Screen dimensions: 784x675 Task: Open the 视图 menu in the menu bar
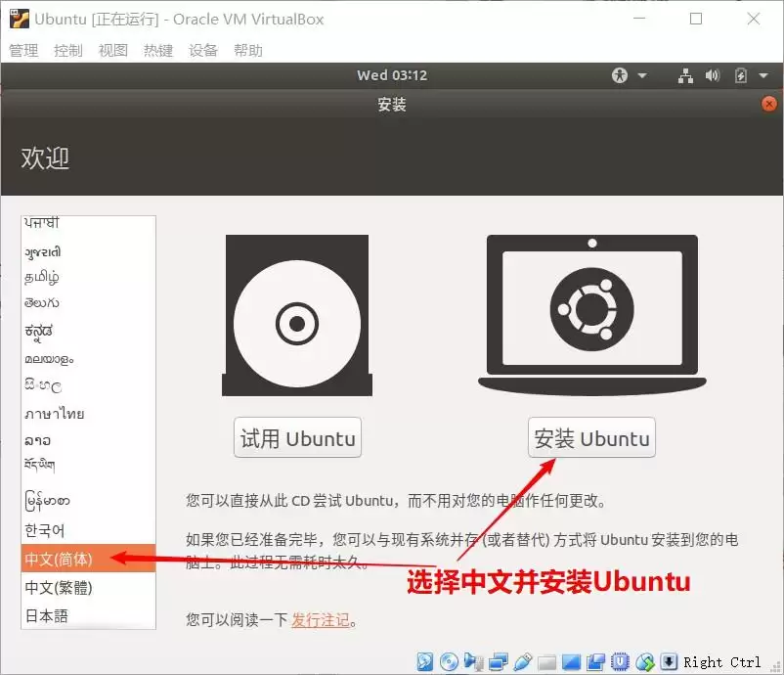[x=112, y=50]
